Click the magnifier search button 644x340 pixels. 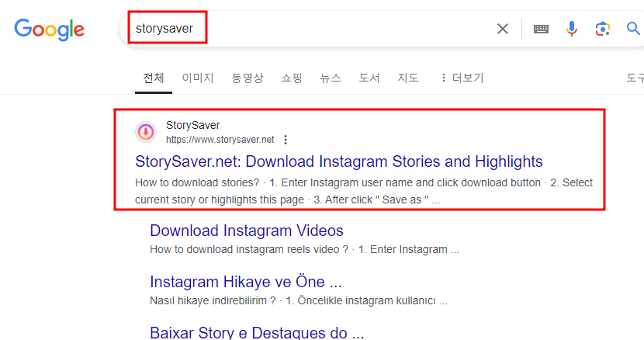coord(633,29)
